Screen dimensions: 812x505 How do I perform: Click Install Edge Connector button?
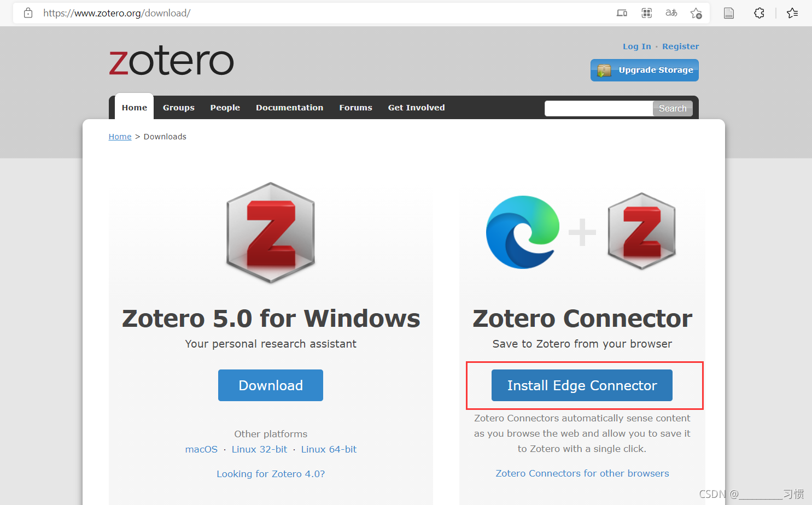(582, 385)
